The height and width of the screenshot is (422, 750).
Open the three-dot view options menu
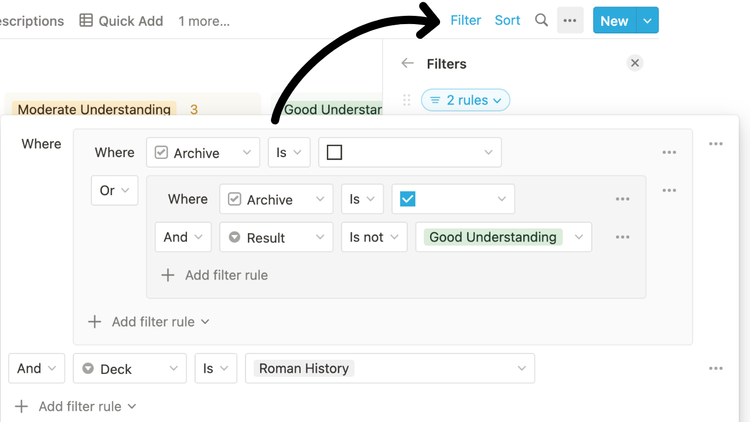[570, 20]
